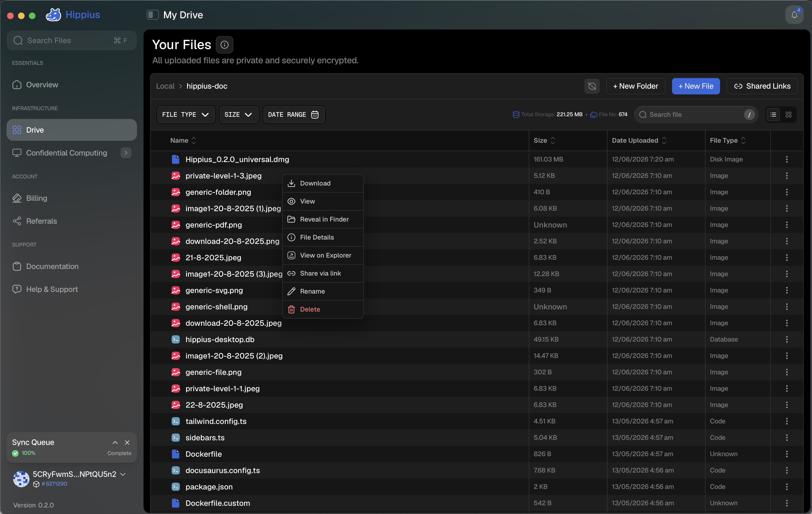Click the Total Storage 221.25 MB label
Screen dimensions: 812x514
[x=548, y=115]
